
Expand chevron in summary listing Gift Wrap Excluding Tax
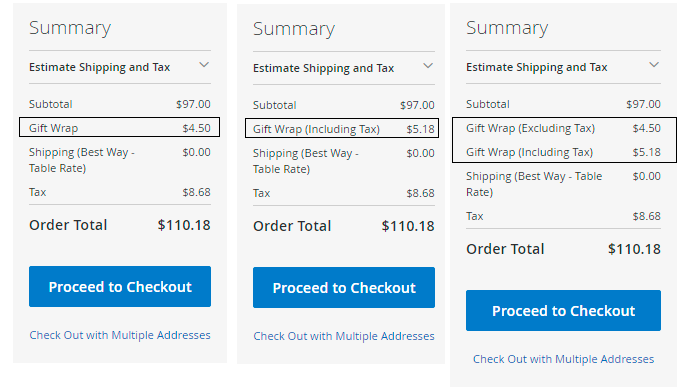coord(654,66)
